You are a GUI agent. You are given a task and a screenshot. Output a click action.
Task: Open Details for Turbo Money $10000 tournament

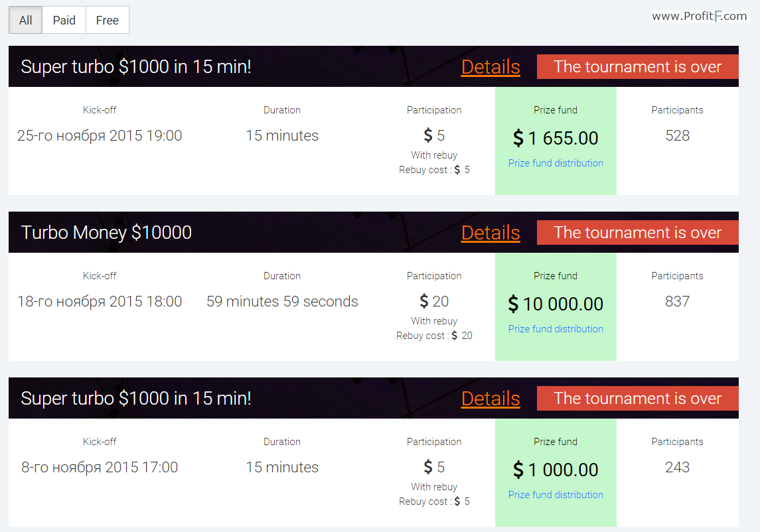[x=491, y=233]
